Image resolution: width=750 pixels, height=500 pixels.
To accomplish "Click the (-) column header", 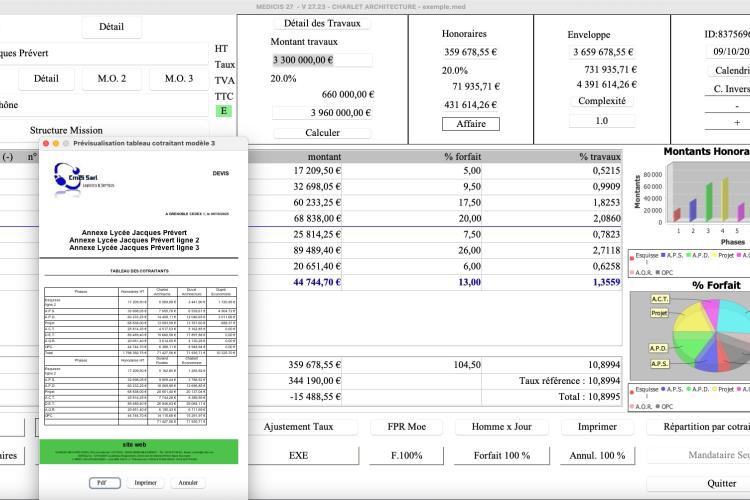I will [x=8, y=157].
